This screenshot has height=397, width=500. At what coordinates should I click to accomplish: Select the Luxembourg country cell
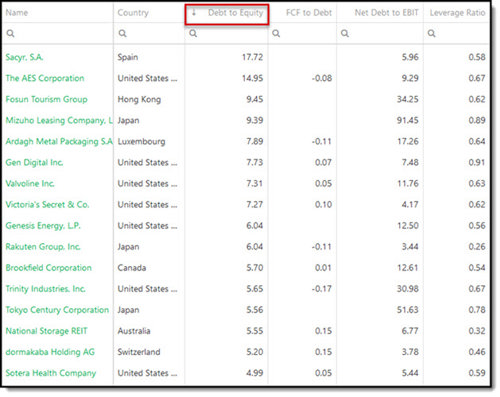point(141,141)
